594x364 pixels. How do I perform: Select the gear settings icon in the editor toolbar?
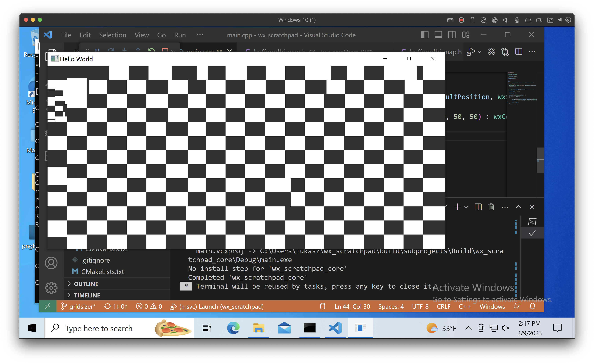click(491, 51)
